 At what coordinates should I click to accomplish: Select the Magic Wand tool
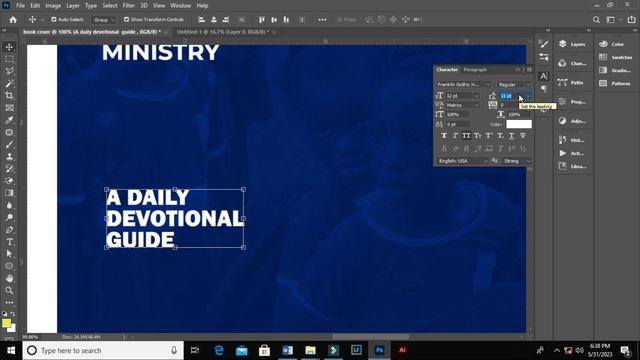point(9,84)
